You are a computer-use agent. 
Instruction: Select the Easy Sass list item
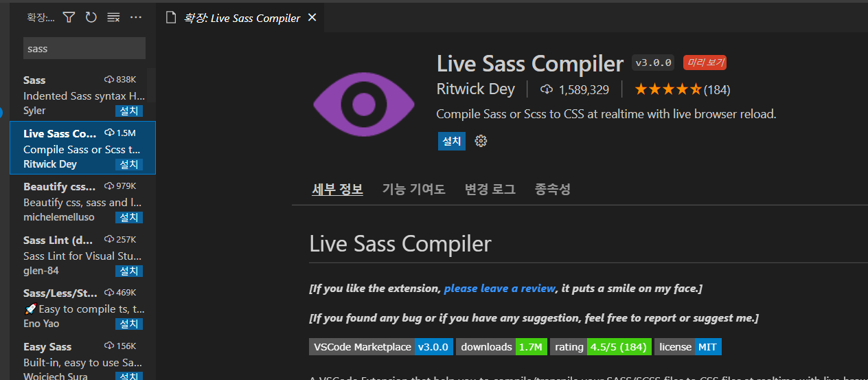(x=82, y=357)
